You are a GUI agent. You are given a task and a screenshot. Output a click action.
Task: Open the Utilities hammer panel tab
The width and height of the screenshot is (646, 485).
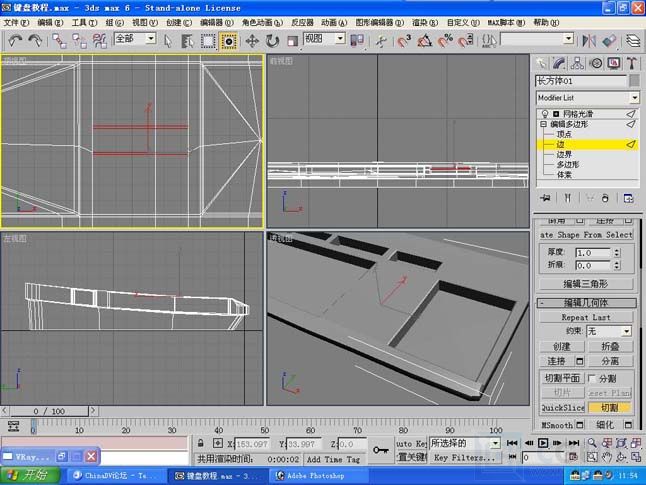632,63
